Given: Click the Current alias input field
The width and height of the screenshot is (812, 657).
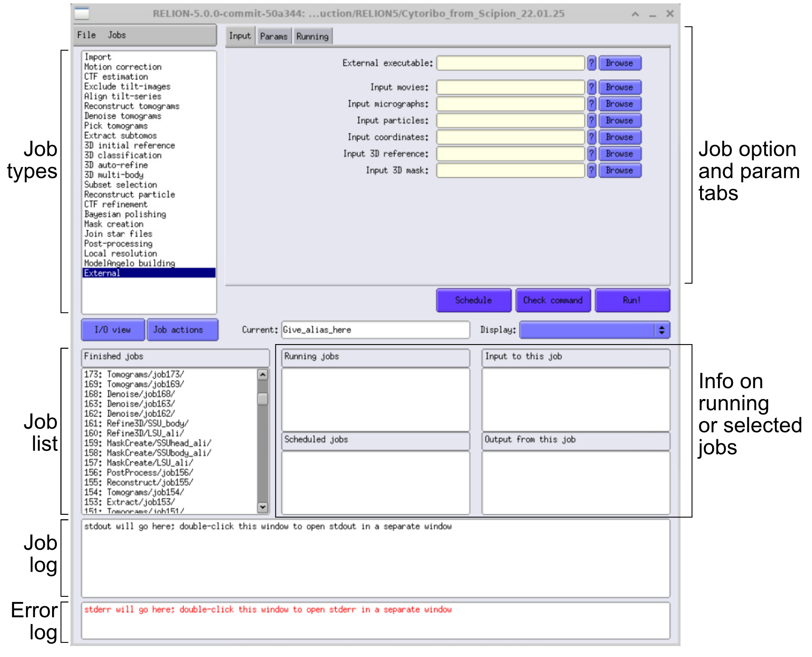Looking at the screenshot, I should [x=375, y=330].
